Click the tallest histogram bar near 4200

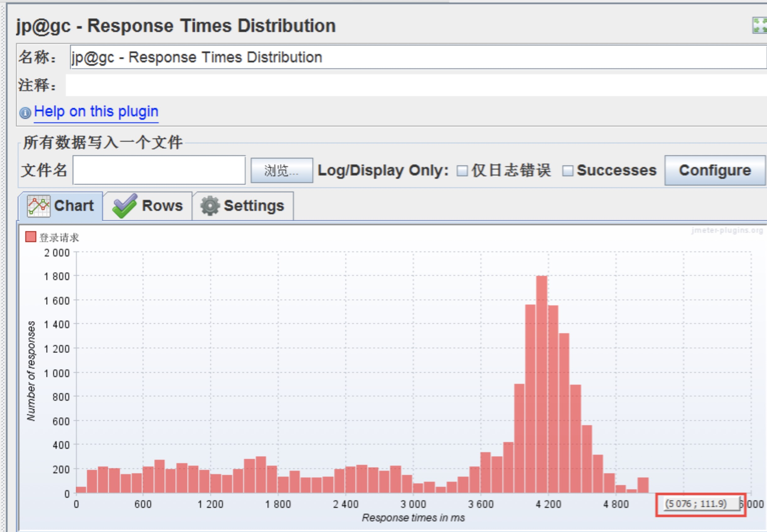pyautogui.click(x=542, y=383)
